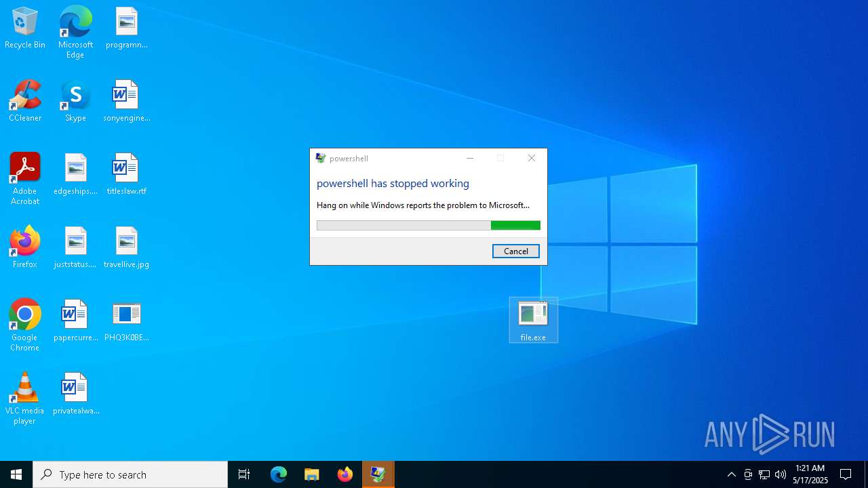Open Microsoft Edge from the taskbar
Screen dimensions: 868x488
click(279, 474)
